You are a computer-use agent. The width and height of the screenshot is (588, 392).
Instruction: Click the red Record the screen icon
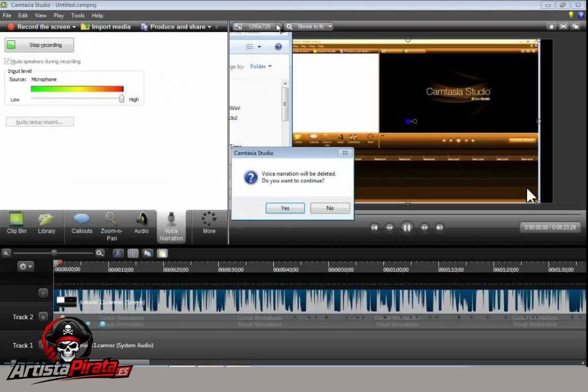(11, 27)
